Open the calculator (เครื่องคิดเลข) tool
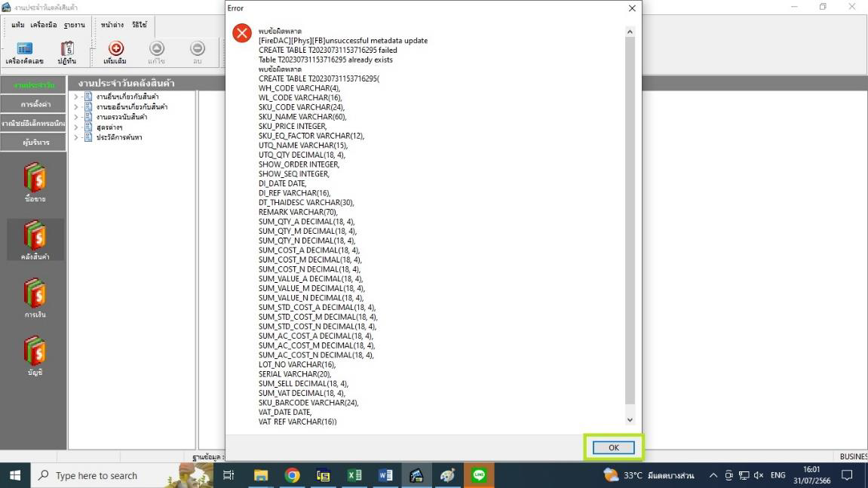This screenshot has width=868, height=488. tap(24, 50)
